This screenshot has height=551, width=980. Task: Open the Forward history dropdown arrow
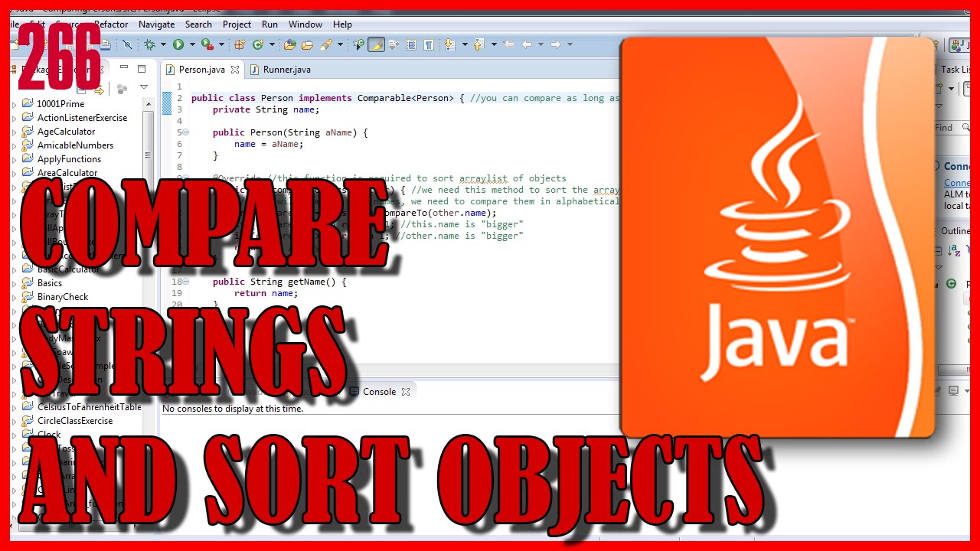(570, 44)
